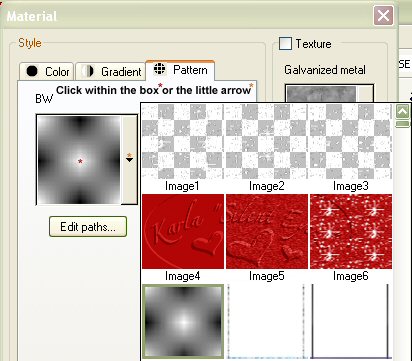Pick the white pattern with dark side lines

[351, 322]
